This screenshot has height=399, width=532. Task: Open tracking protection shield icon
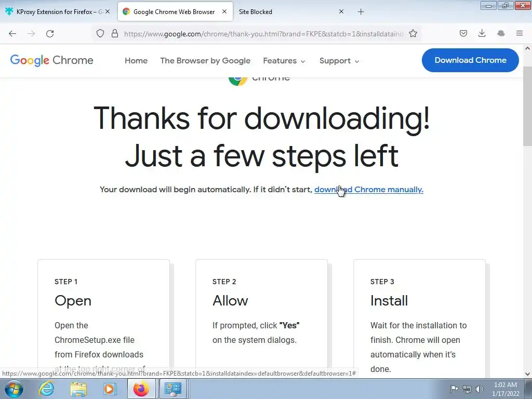point(100,33)
